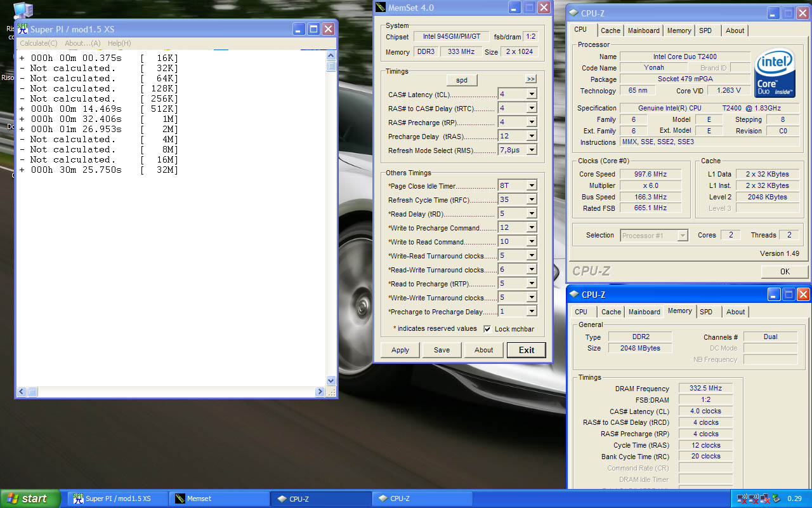Toggle Lock mchbar checkbox
812x508 pixels.
click(x=487, y=329)
